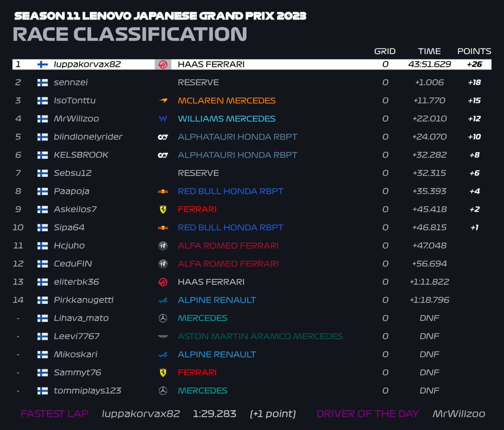504x430 pixels.
Task: Click the +1:18.796 gap time
Action: [x=429, y=300]
